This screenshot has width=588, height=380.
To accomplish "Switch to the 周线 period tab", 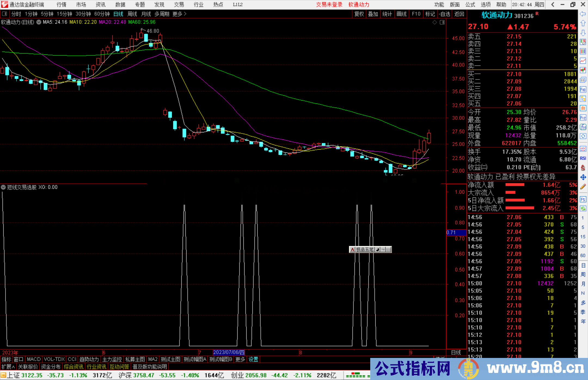I will point(132,14).
